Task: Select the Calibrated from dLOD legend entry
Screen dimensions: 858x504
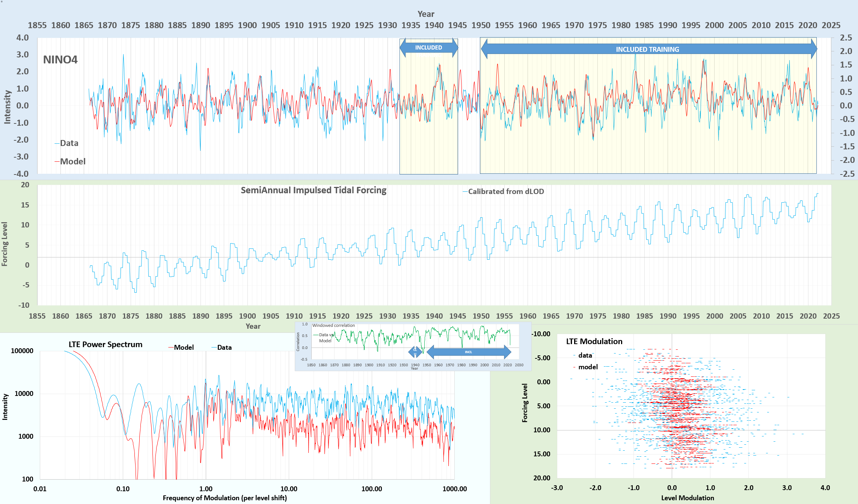Action: [x=505, y=191]
